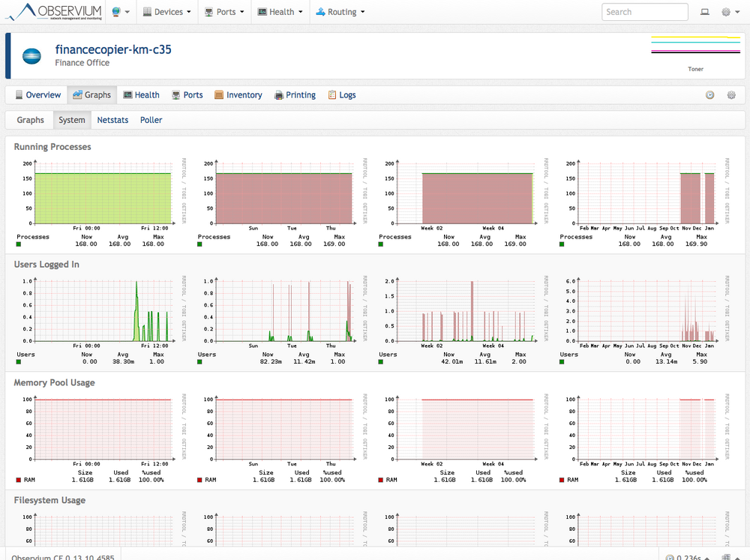750x560 pixels.
Task: Click the Users Logged In heading
Action: (x=46, y=265)
